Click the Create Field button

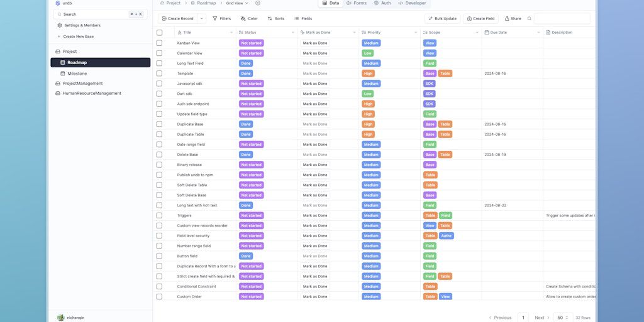480,19
